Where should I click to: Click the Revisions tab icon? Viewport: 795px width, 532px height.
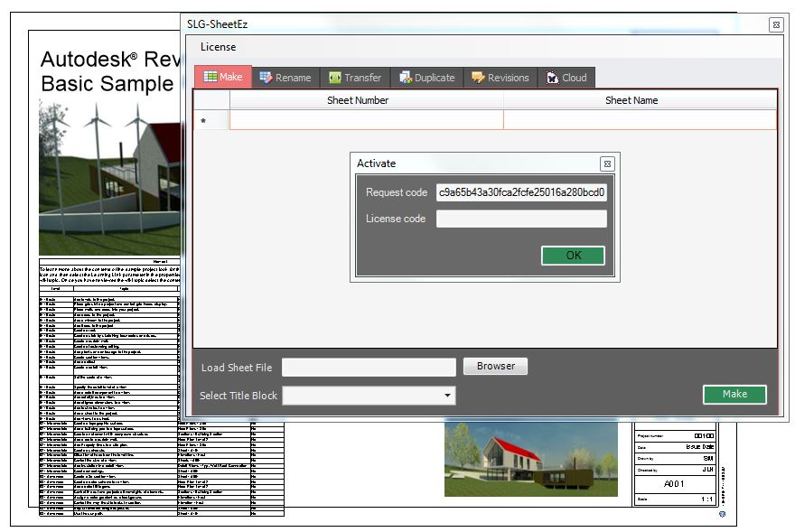pos(478,77)
